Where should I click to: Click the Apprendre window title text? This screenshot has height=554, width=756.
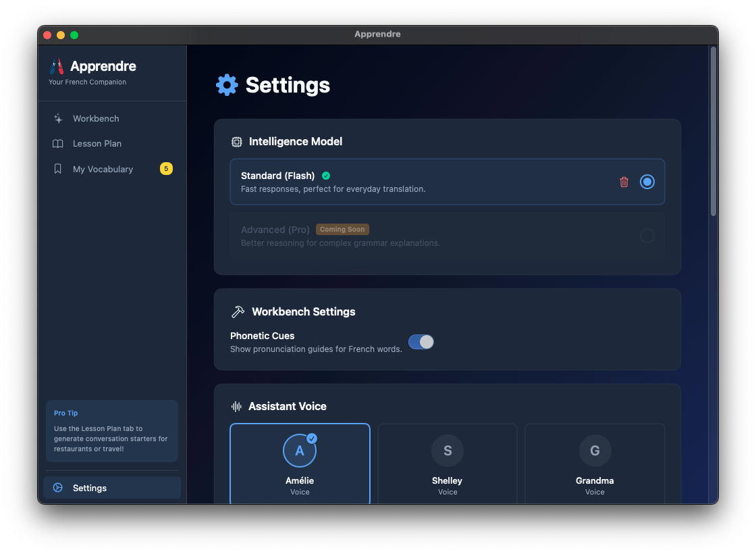tap(377, 34)
